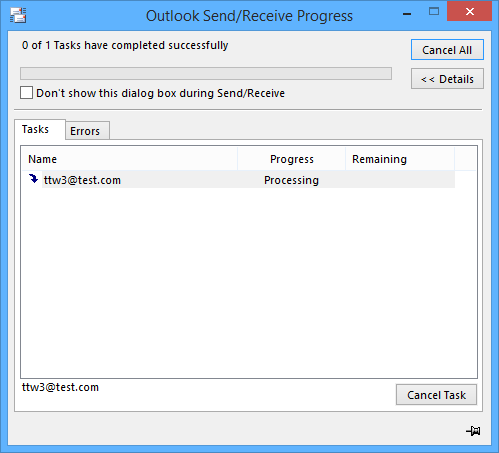Maximize the Send/Receive Progress window

(x=434, y=12)
